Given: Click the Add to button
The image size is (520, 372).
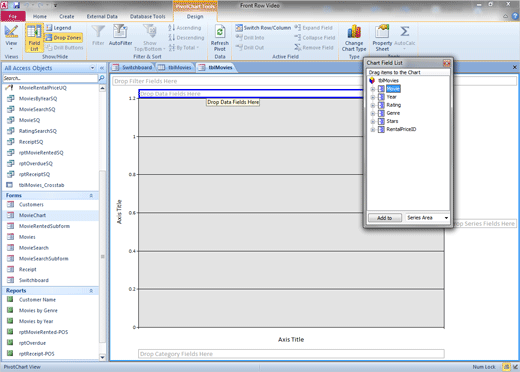Looking at the screenshot, I should 385,218.
